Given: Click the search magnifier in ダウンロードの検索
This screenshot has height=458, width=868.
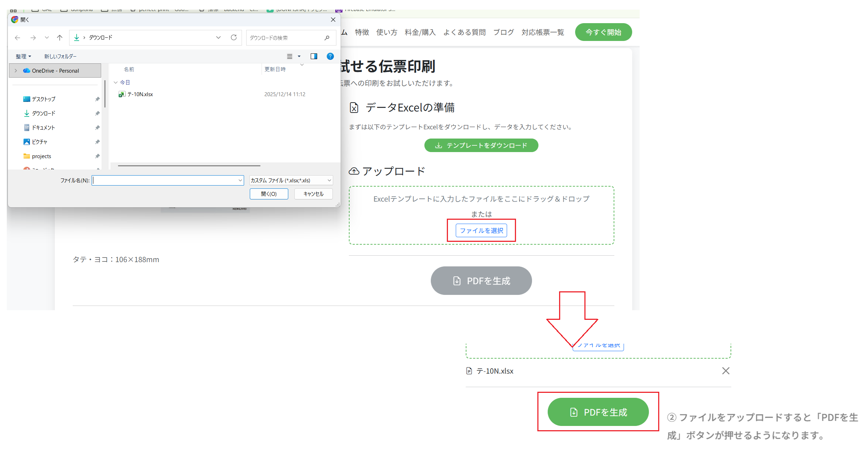Looking at the screenshot, I should point(327,38).
